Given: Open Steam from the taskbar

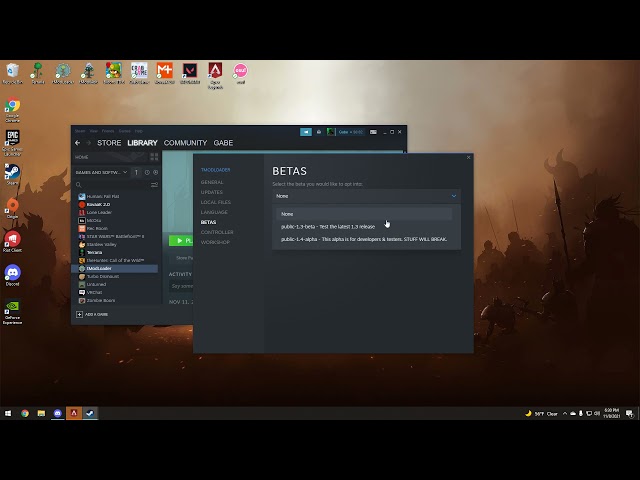Looking at the screenshot, I should click(x=90, y=413).
